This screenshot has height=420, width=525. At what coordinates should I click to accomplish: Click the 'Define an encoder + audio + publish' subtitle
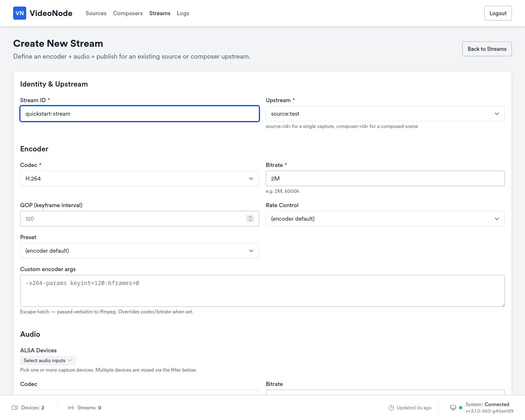point(132,57)
